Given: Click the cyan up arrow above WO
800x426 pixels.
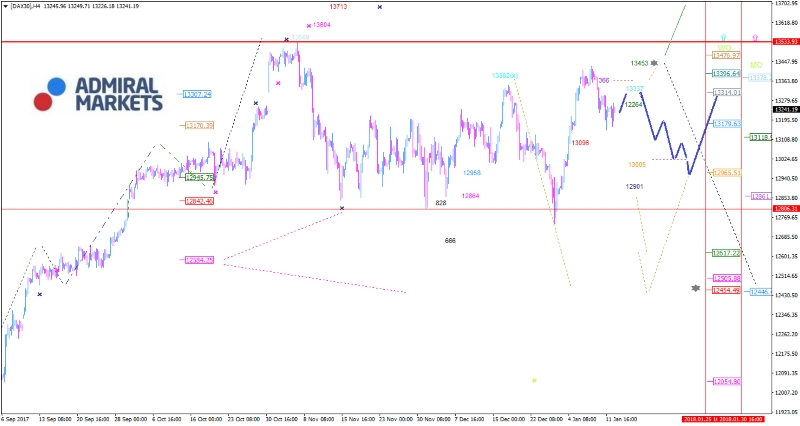Looking at the screenshot, I should pos(723,36).
